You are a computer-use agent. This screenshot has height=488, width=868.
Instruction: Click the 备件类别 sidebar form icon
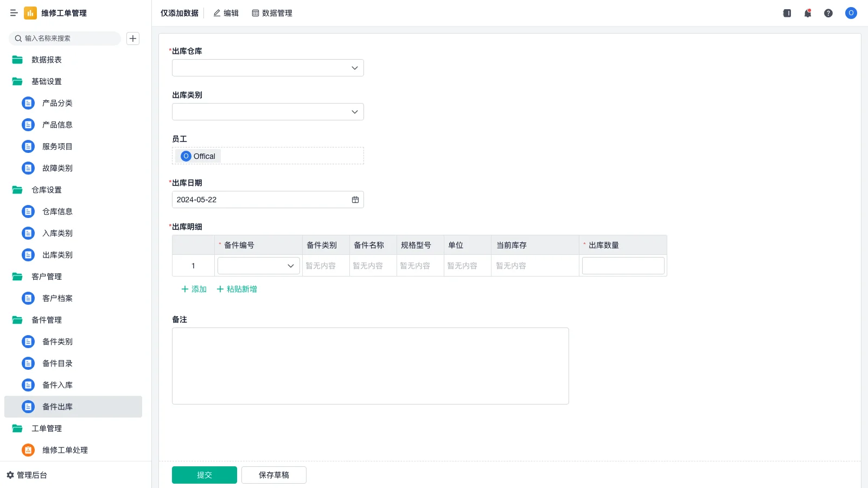(28, 342)
